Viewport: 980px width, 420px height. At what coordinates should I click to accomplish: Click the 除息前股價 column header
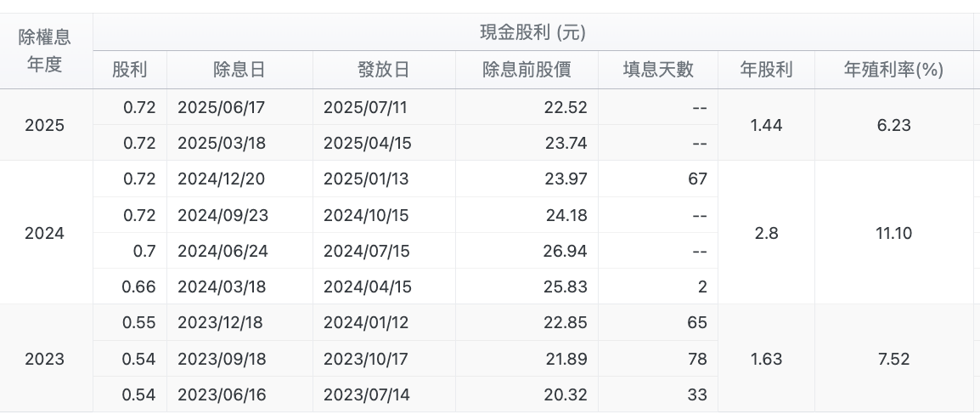click(527, 70)
